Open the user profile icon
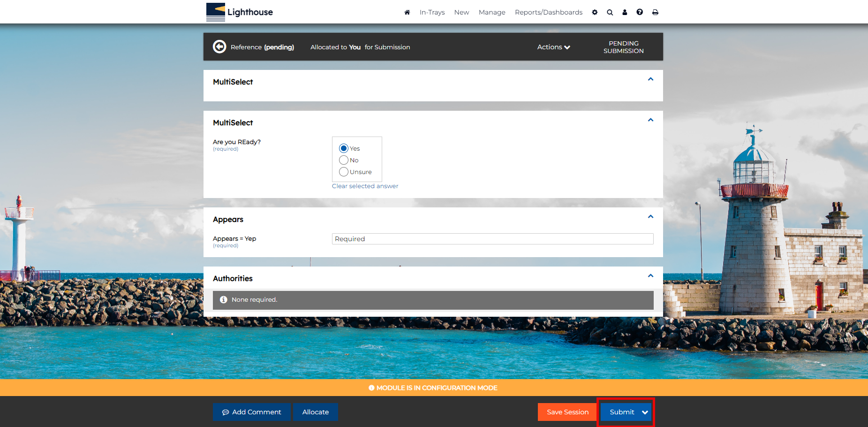The height and width of the screenshot is (427, 868). pos(625,12)
